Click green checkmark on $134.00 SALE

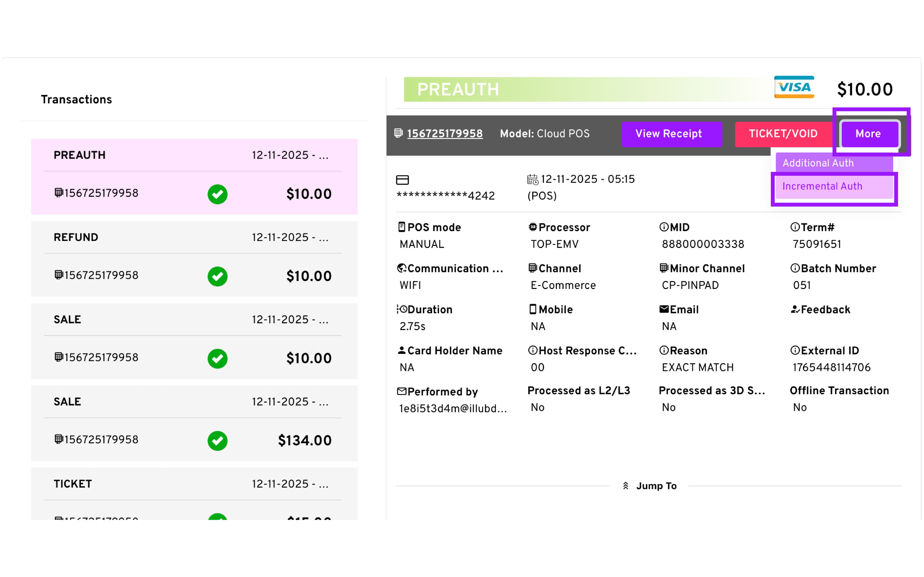(x=217, y=441)
